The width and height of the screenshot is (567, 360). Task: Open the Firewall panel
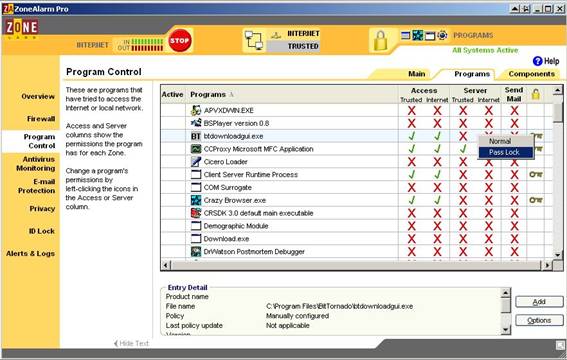41,119
